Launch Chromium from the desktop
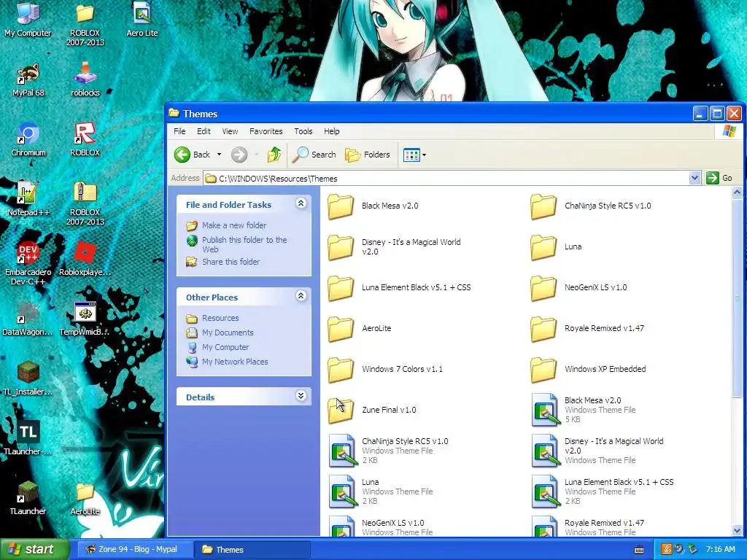This screenshot has height=560, width=747. (x=28, y=139)
